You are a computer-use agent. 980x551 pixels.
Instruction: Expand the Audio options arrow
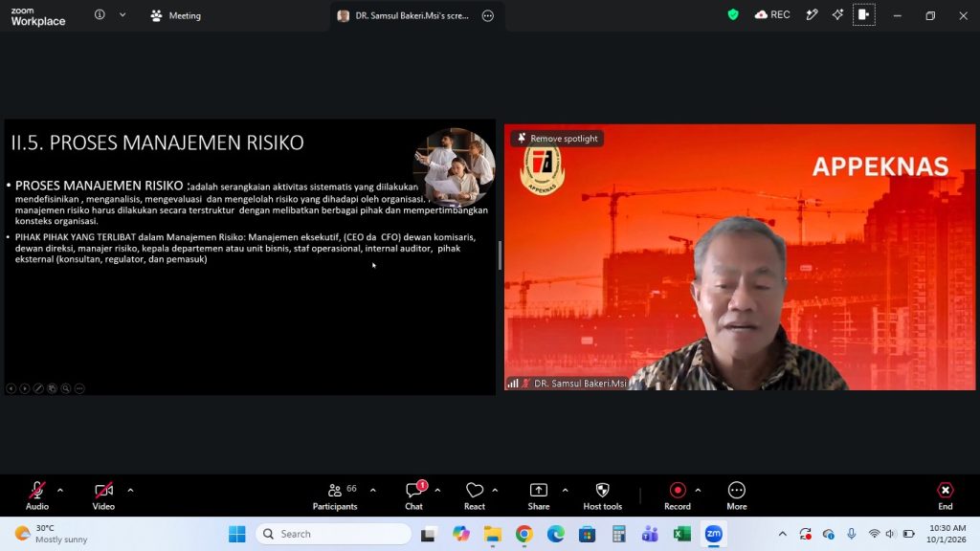60,491
